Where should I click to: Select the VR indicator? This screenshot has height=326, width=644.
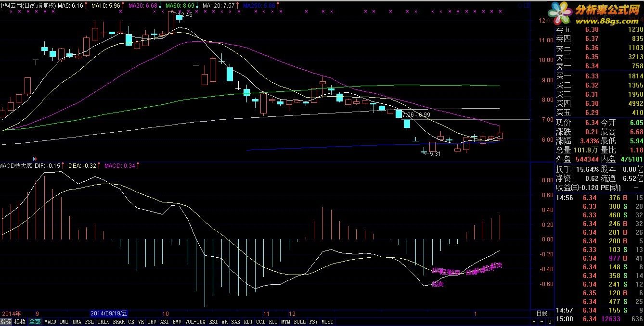point(141,322)
